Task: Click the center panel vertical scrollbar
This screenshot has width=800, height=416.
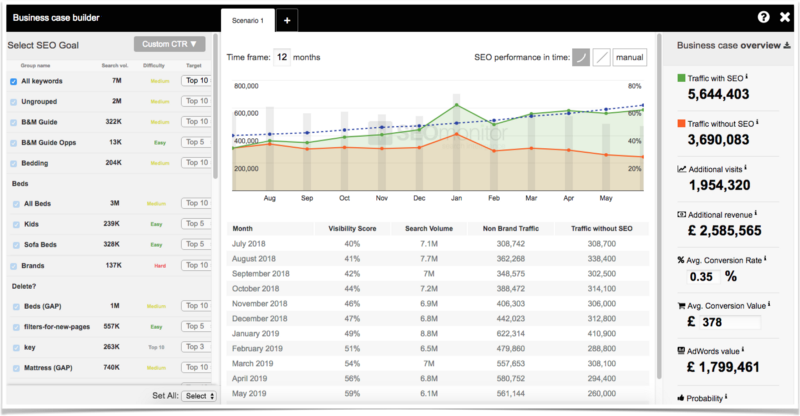Action: 659,206
